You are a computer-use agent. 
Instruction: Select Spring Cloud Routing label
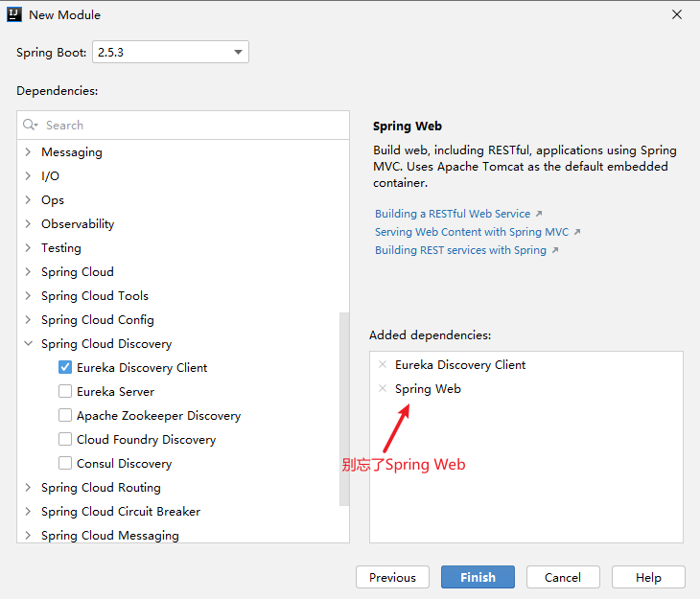[x=101, y=488]
